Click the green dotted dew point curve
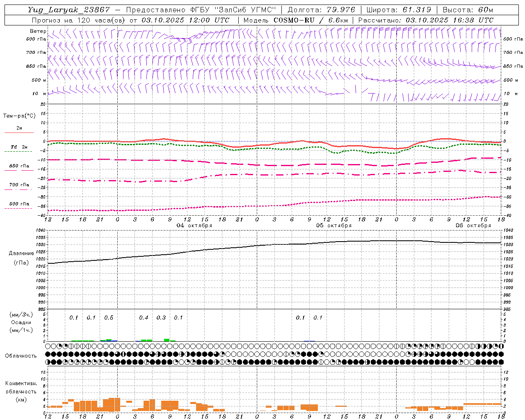 (x=275, y=148)
